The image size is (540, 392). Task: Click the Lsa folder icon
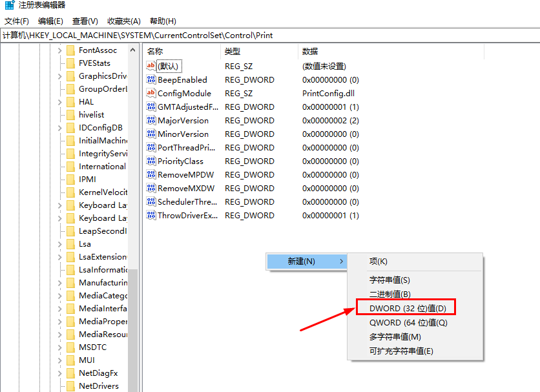[x=71, y=243]
